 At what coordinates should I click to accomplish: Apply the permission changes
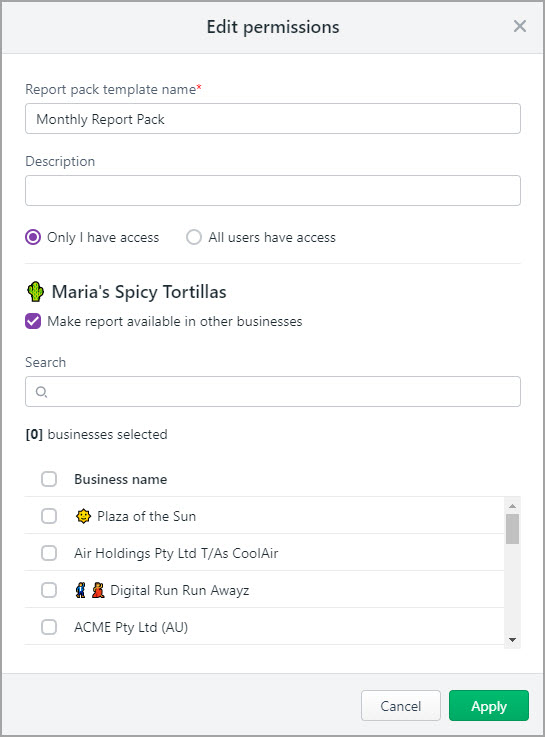489,706
